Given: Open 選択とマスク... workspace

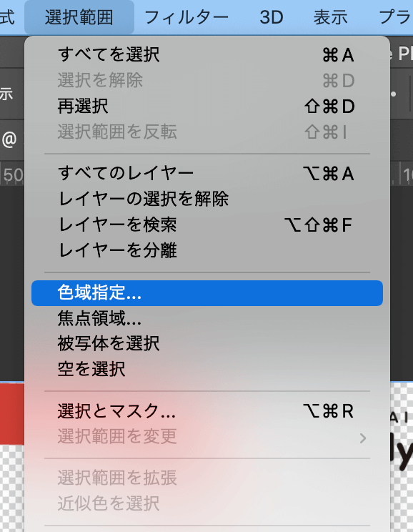Looking at the screenshot, I should [x=206, y=411].
